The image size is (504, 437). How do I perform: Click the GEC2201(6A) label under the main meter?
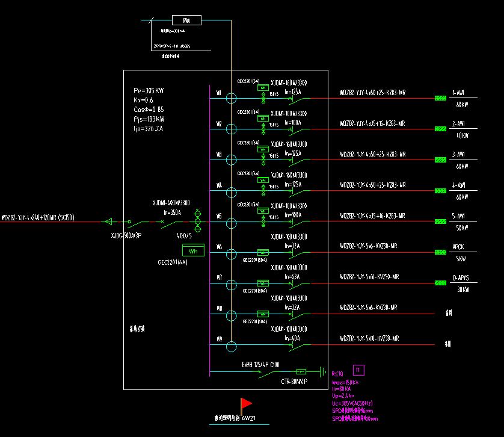tap(172, 262)
